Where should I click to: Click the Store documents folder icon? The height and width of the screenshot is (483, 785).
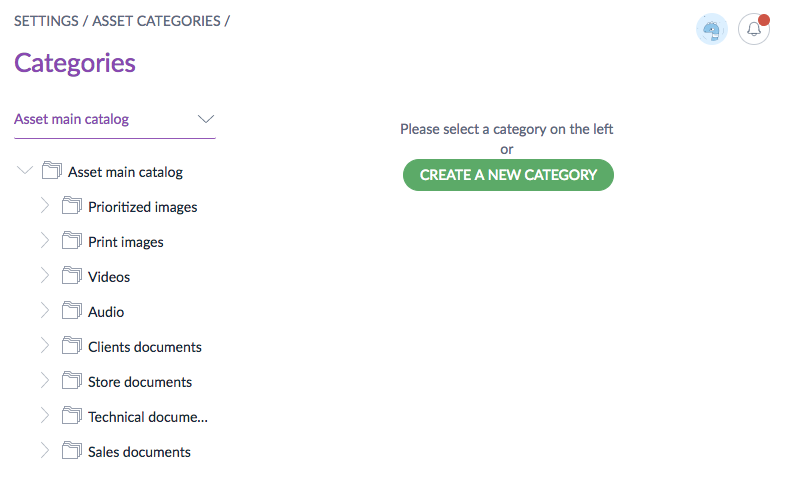coord(71,382)
